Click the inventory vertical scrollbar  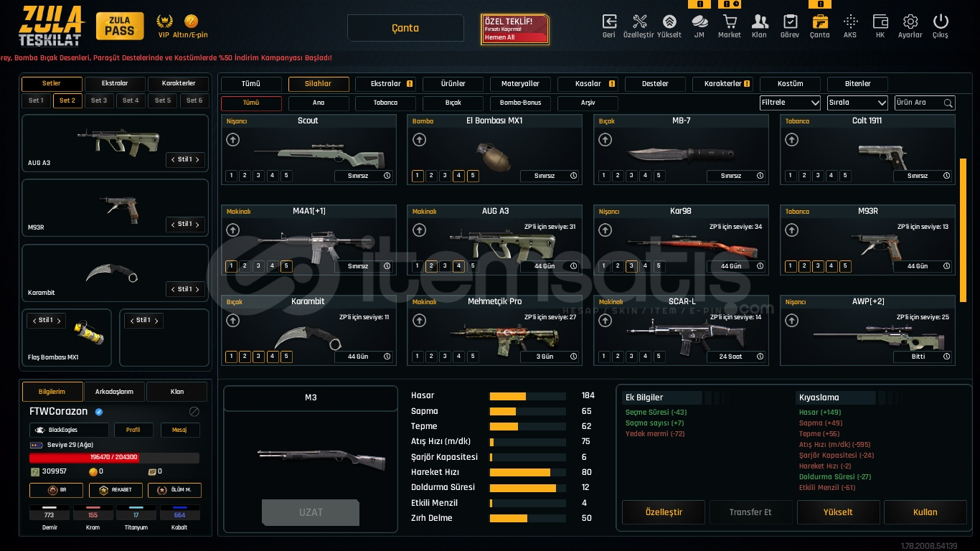click(963, 230)
